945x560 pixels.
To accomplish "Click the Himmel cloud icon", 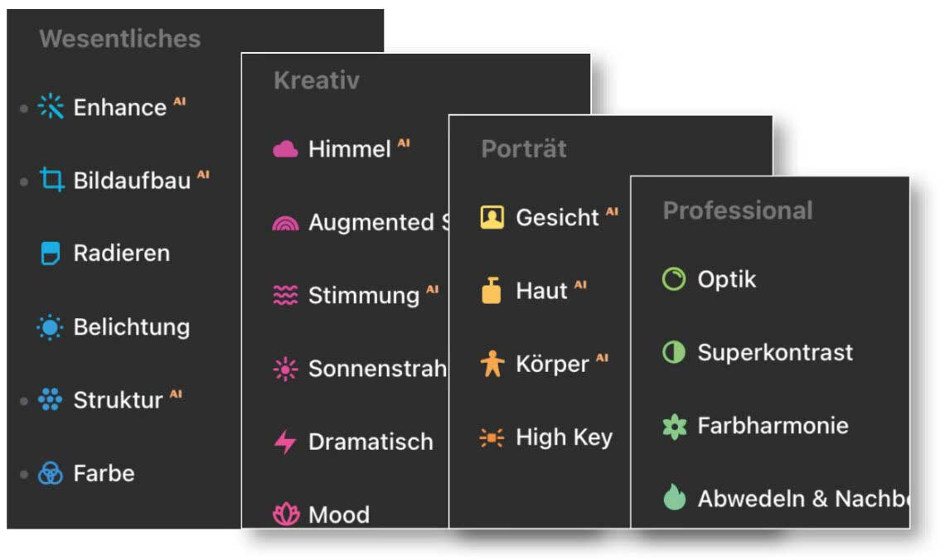I will pos(285,149).
